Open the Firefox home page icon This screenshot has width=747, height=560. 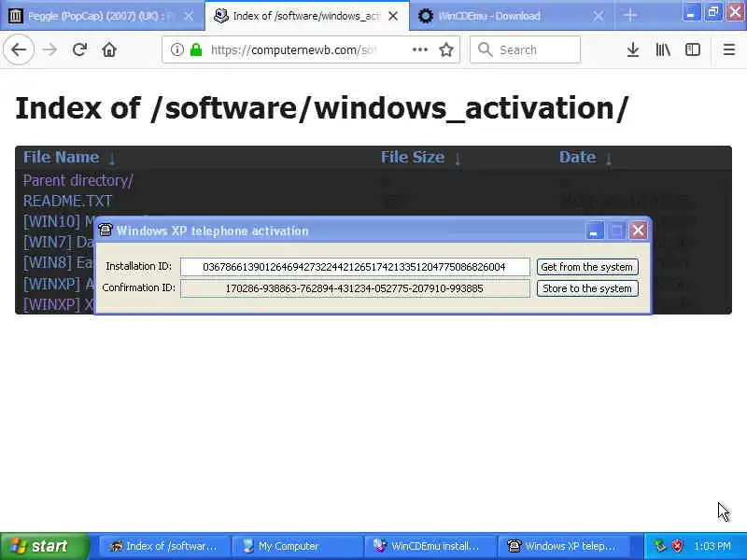pos(109,49)
